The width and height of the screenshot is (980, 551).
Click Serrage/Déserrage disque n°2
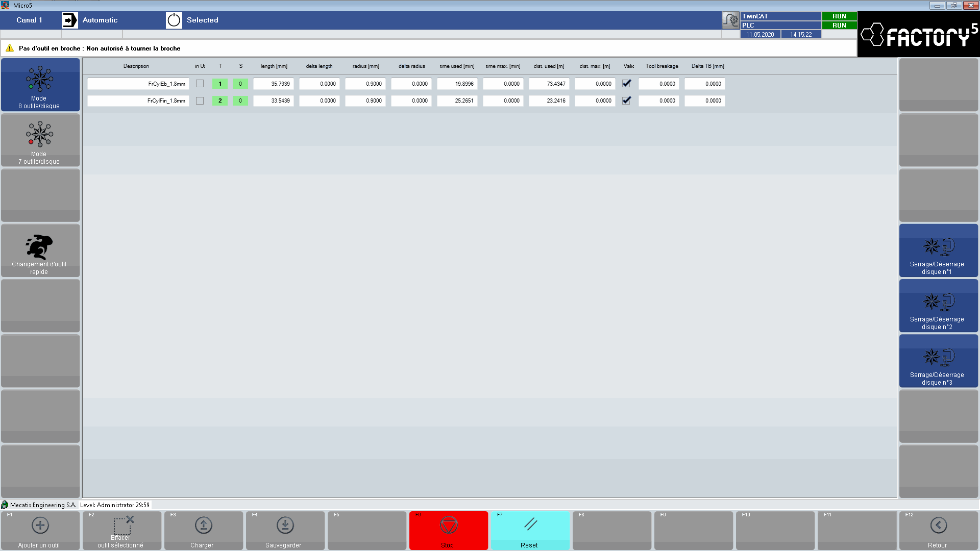(938, 306)
